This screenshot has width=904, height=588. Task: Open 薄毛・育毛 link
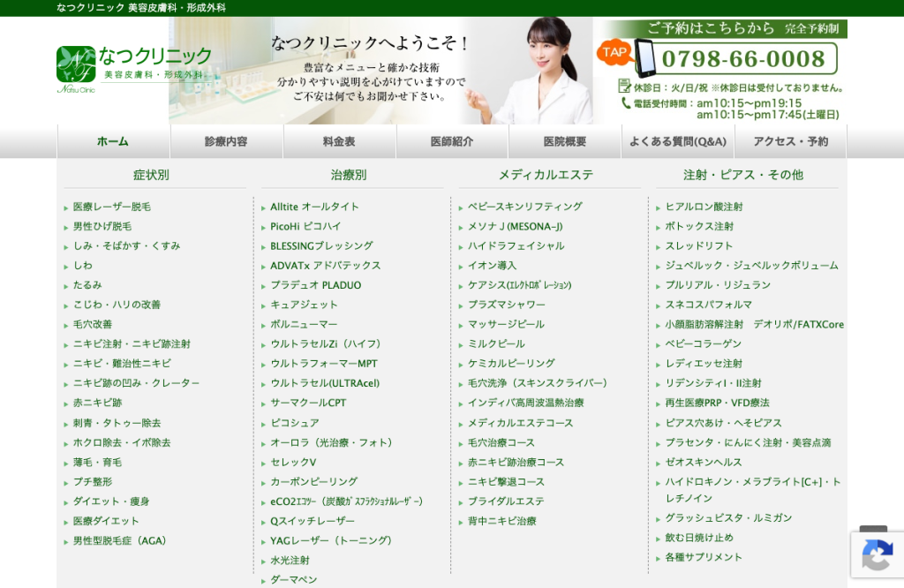tap(97, 462)
